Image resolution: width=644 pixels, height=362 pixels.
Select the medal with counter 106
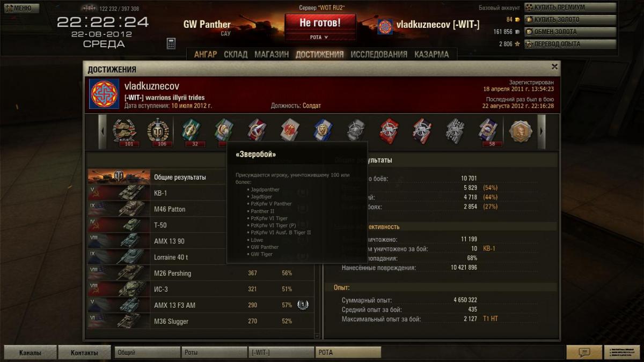tap(158, 131)
